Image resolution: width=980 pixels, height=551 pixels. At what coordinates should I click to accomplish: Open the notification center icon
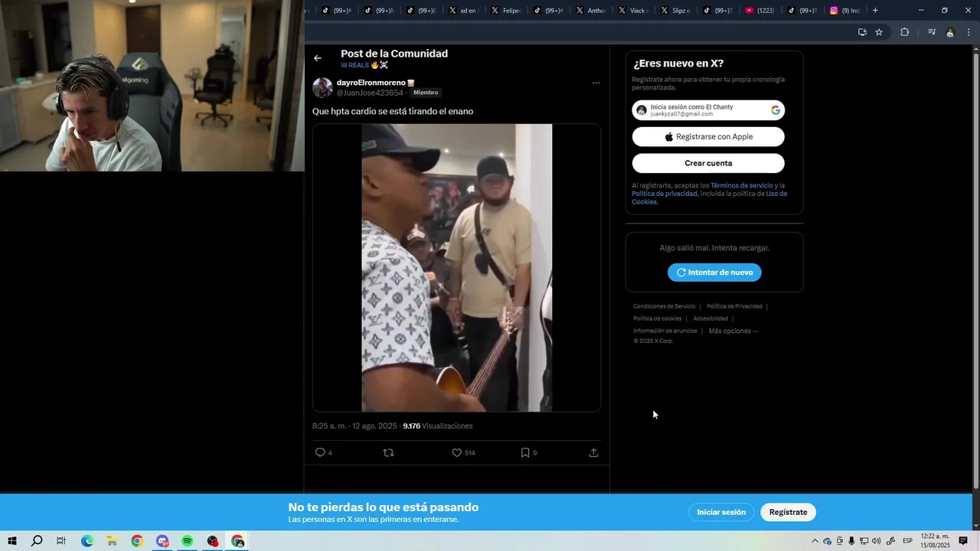[963, 541]
